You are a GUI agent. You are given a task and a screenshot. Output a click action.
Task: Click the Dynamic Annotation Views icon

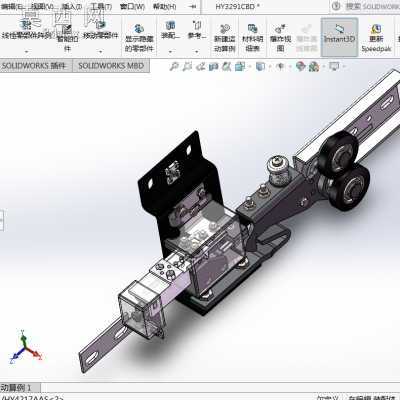[x=227, y=67]
